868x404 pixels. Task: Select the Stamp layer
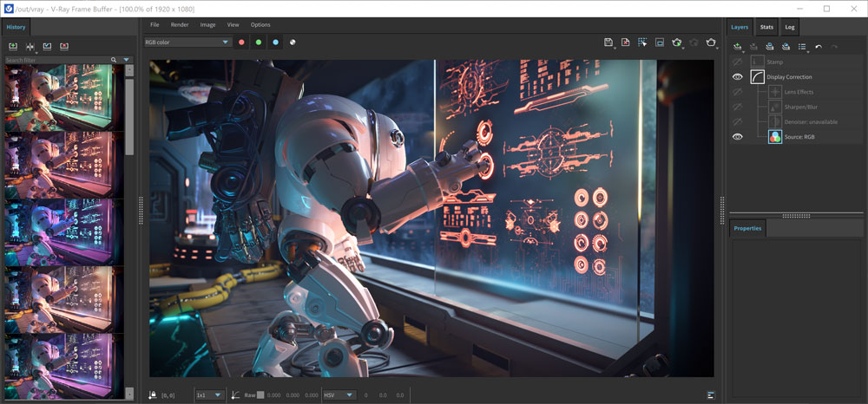775,62
